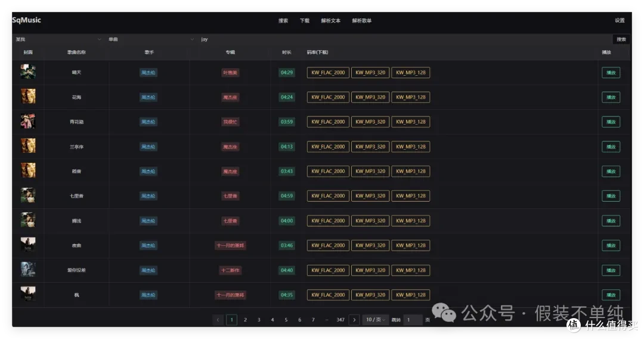
Task: Jump to last page 347
Action: [x=340, y=320]
